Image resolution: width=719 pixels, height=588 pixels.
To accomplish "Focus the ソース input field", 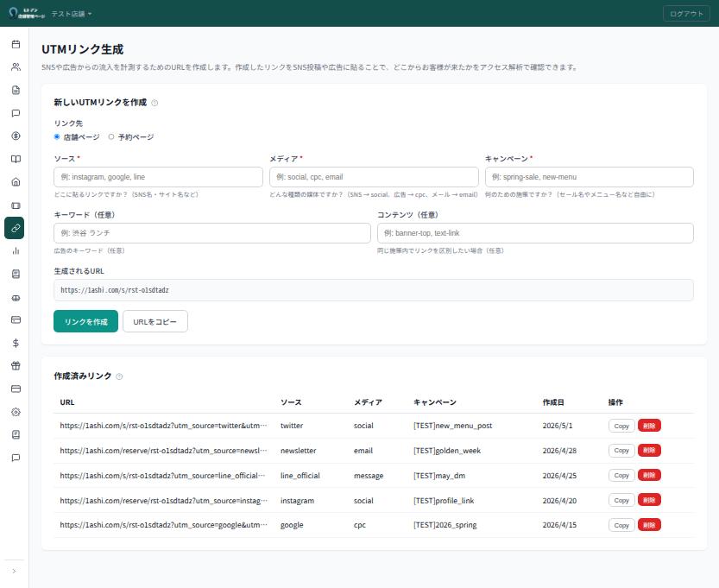I will pyautogui.click(x=158, y=177).
